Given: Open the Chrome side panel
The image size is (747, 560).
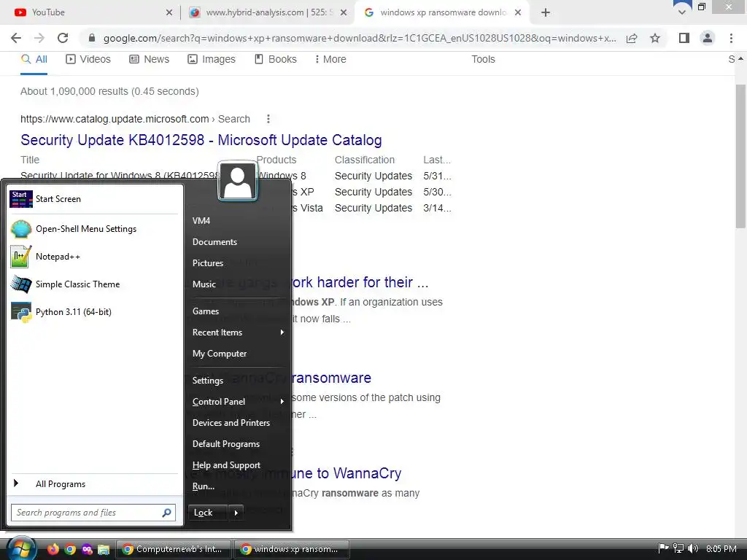Looking at the screenshot, I should tap(684, 38).
